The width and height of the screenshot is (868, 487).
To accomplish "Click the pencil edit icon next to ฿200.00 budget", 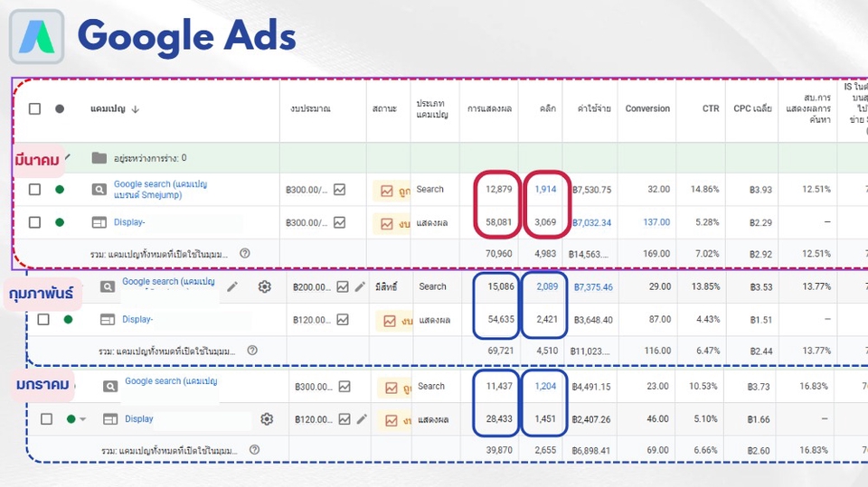I will (x=360, y=286).
